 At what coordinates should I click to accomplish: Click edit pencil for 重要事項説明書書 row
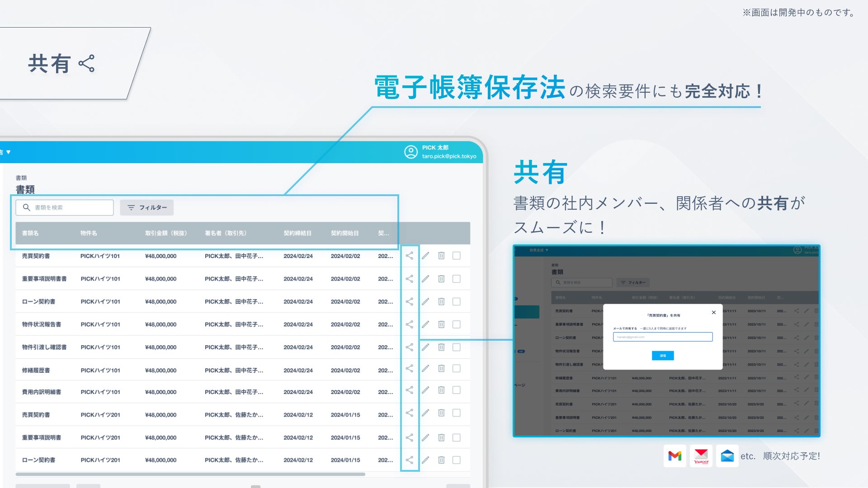[x=425, y=279]
